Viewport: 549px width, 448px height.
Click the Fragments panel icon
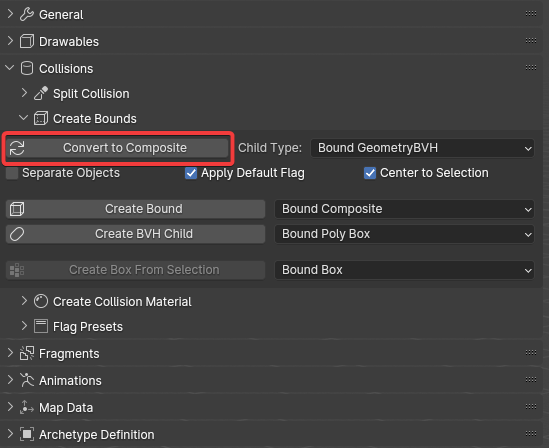point(27,353)
